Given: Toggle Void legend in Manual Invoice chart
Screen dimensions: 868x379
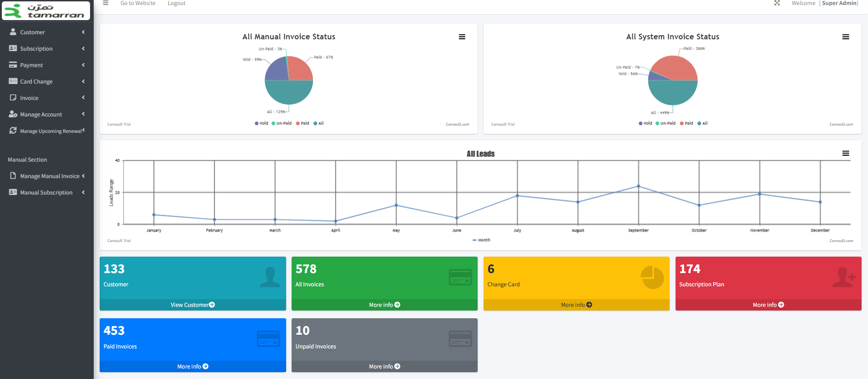Looking at the screenshot, I should pos(261,123).
